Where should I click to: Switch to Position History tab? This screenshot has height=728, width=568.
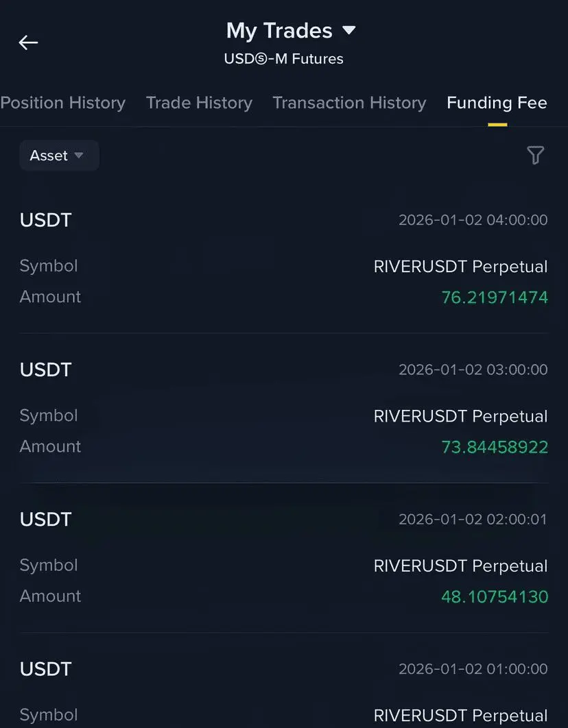pyautogui.click(x=62, y=103)
